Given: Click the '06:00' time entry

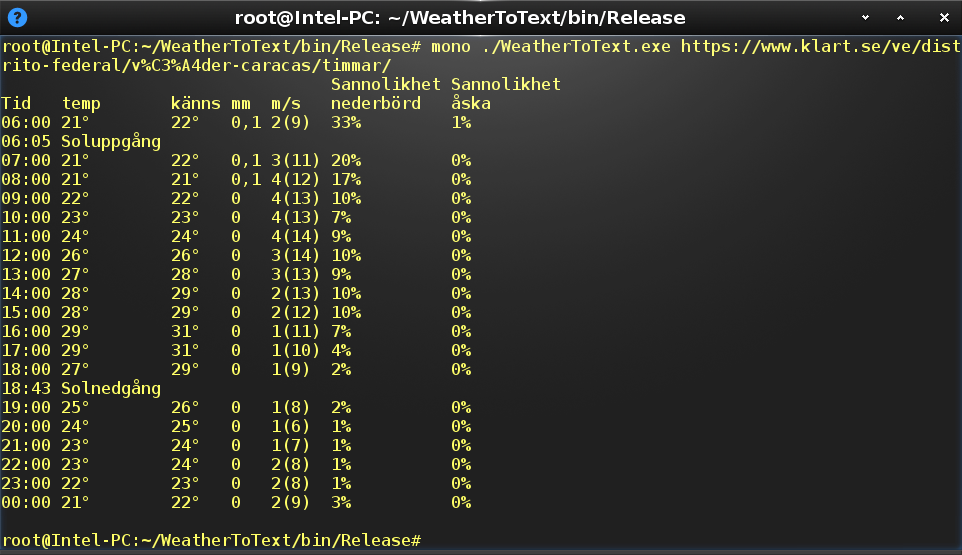Looking at the screenshot, I should click(x=26, y=123).
